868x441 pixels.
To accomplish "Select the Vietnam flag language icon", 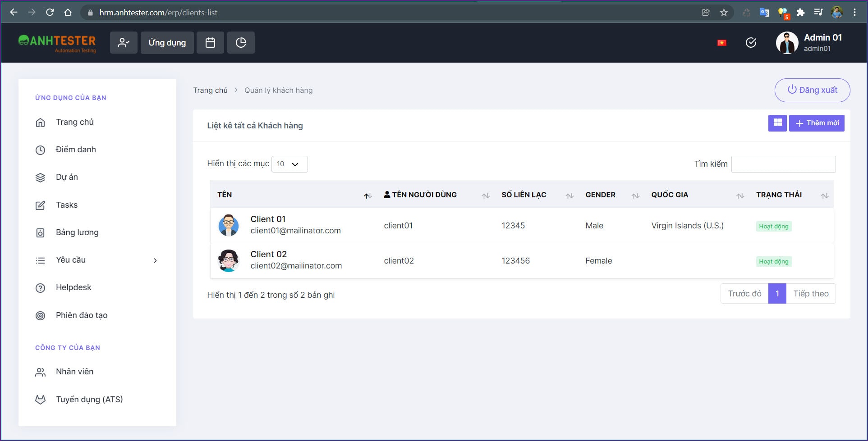I will click(722, 43).
